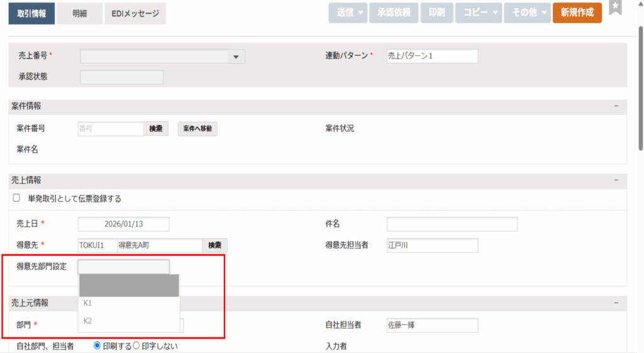The width and height of the screenshot is (644, 353).
Task: Open the 送信 dropdown button
Action: point(347,13)
